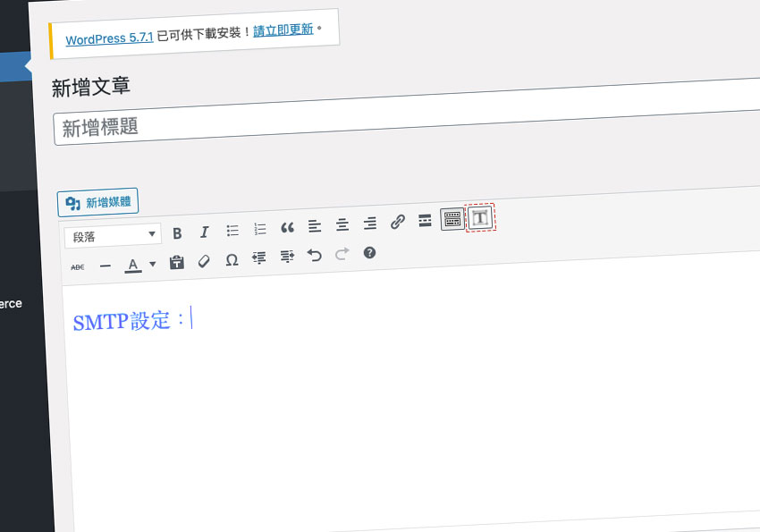The height and width of the screenshot is (532, 760).
Task: Toggle Italic formatting
Action: (x=205, y=232)
